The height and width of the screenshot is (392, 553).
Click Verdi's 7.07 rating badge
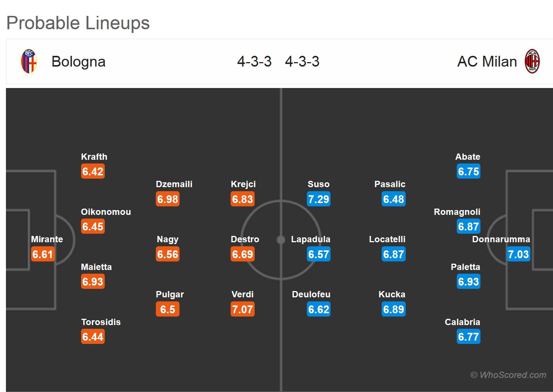coord(242,310)
